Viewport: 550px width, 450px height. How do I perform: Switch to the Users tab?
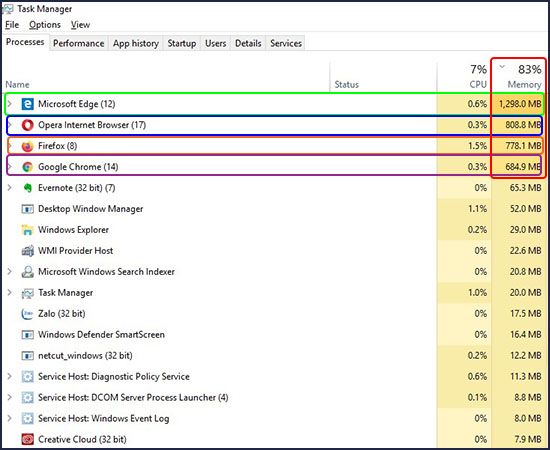coord(215,43)
